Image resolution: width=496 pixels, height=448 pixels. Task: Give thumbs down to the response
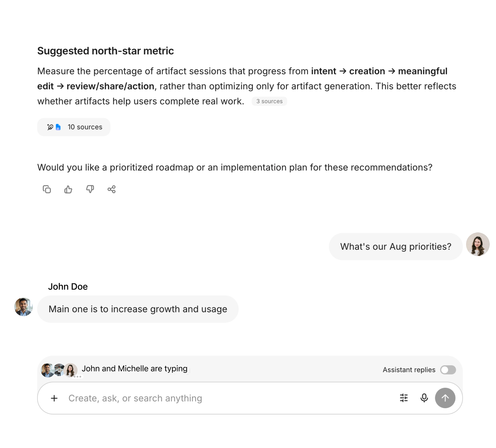click(90, 189)
